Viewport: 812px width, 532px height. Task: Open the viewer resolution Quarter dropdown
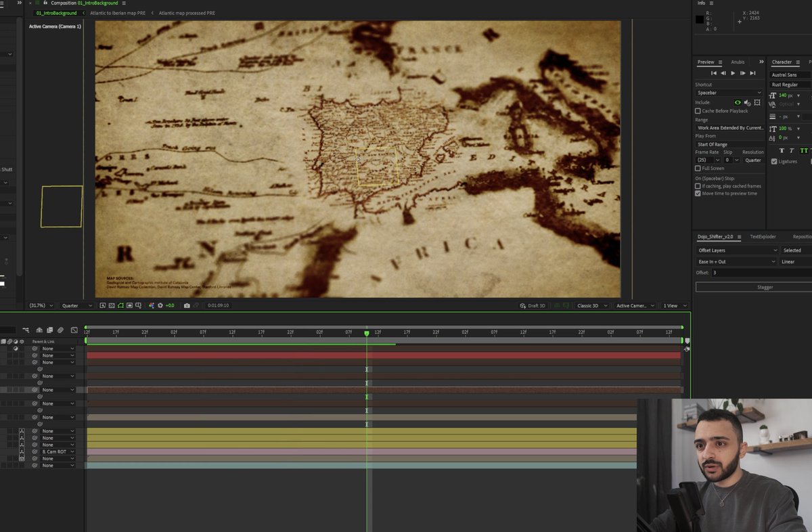pos(76,306)
